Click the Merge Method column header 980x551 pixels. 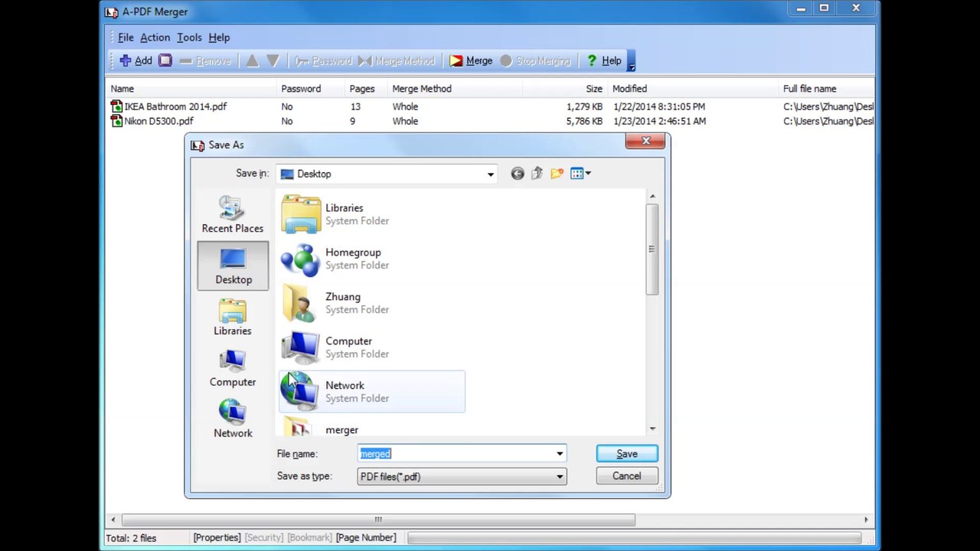pos(456,89)
